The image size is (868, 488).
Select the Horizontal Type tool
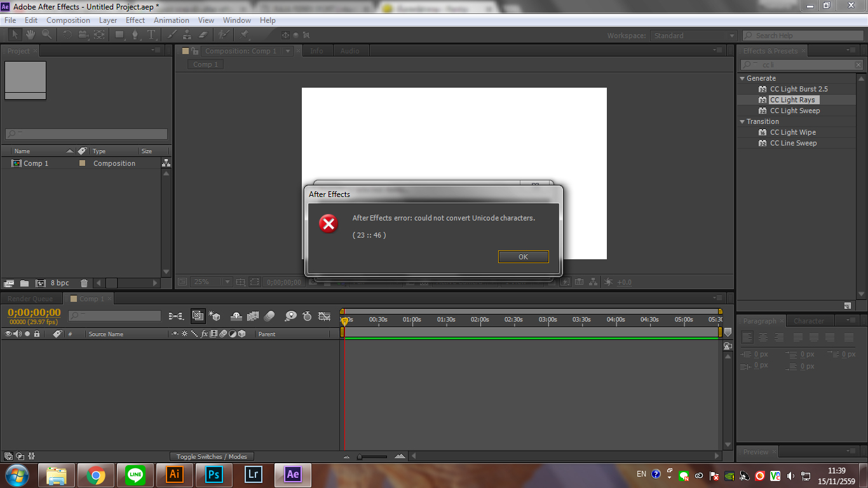[x=152, y=34]
